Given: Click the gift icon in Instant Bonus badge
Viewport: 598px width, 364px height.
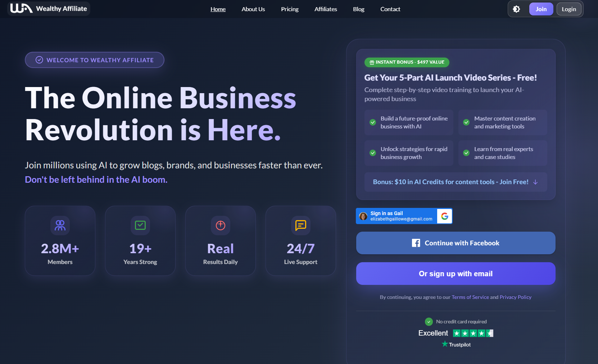Looking at the screenshot, I should click(372, 62).
